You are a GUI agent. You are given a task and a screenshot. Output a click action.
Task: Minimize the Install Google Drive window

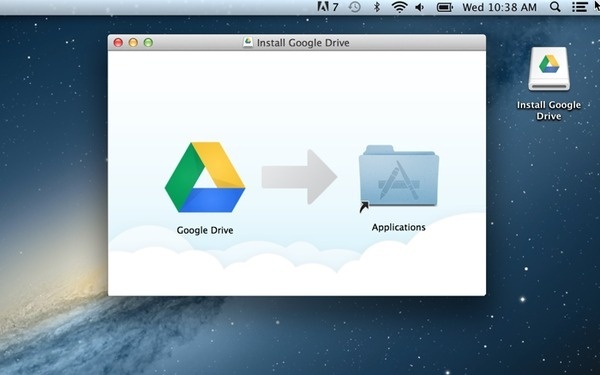[x=133, y=42]
